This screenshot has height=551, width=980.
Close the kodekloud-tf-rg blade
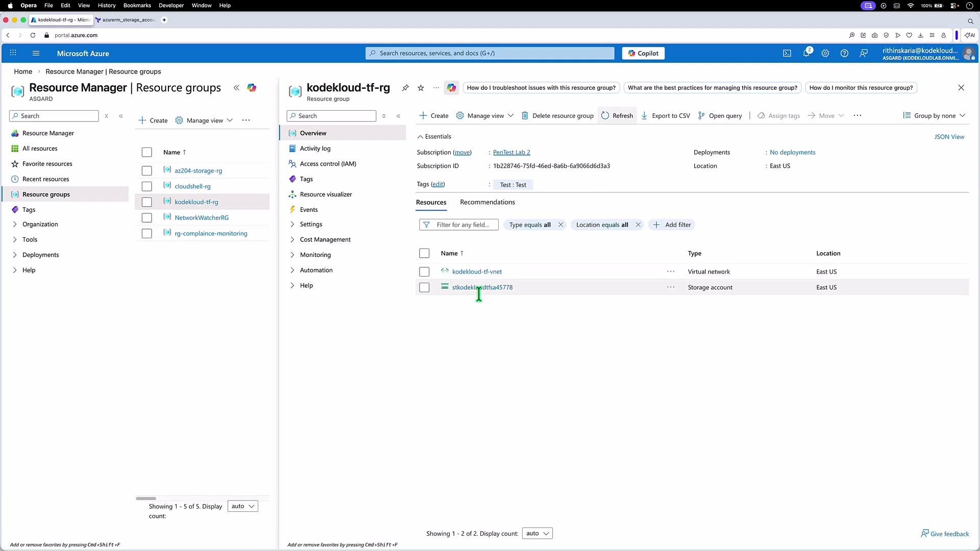point(961,88)
